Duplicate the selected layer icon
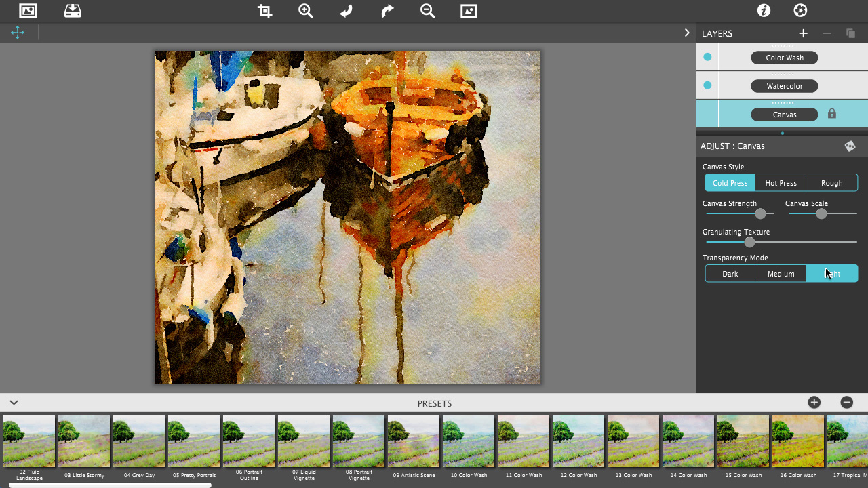Image resolution: width=868 pixels, height=488 pixels. tap(850, 33)
